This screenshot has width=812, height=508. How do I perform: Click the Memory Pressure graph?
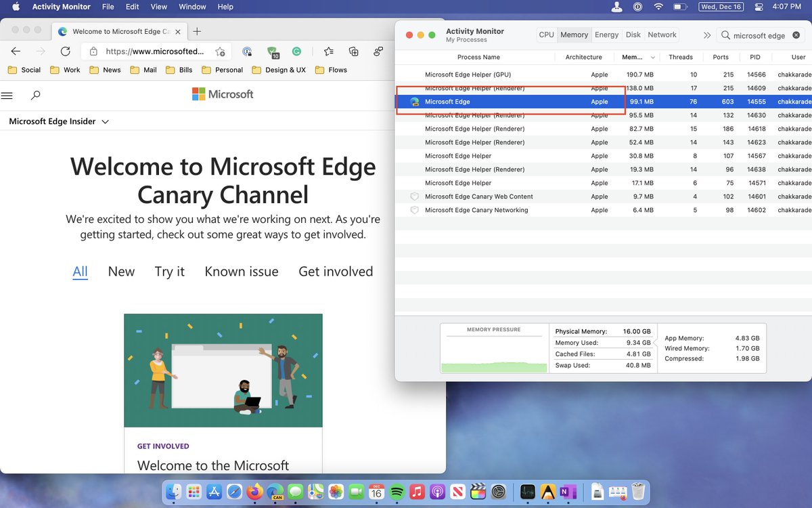[x=494, y=348]
